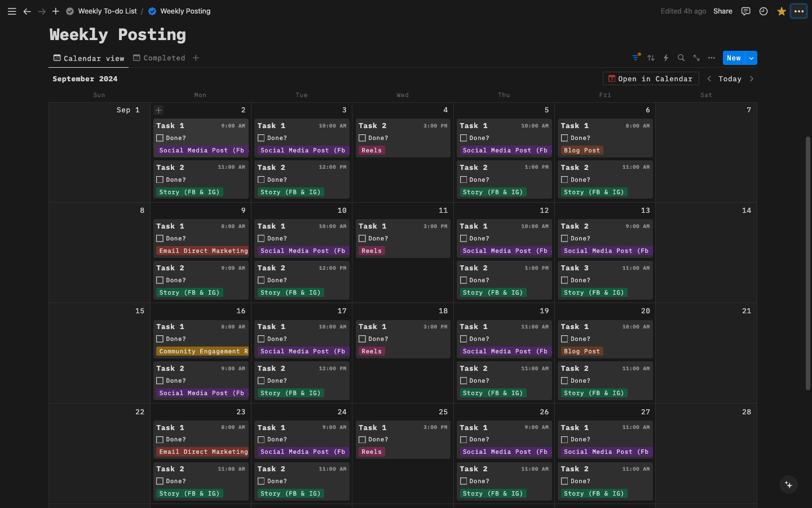View page history clock icon
Screen dimensions: 812x508
pos(764,11)
